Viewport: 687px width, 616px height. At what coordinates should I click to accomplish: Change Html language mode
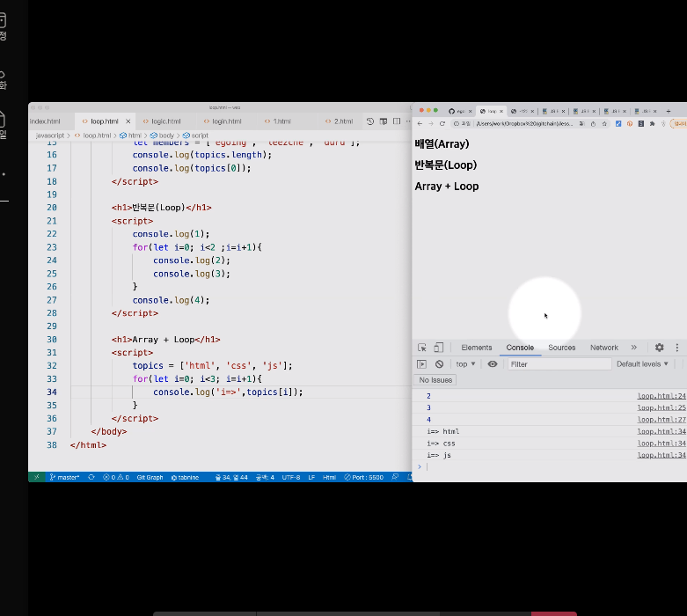click(x=329, y=477)
